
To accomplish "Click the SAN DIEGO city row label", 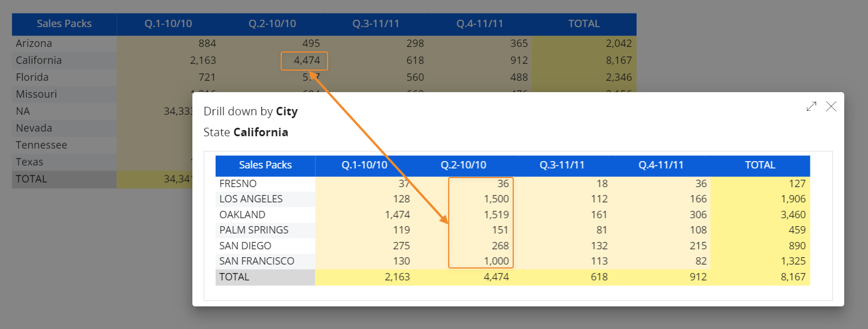I will (245, 246).
